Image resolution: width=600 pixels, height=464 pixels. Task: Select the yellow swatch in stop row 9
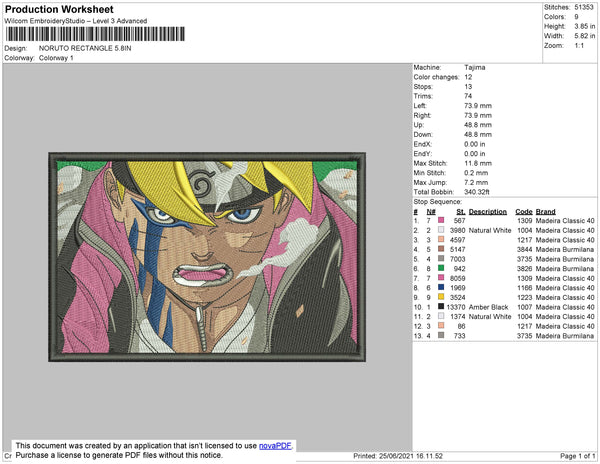[441, 297]
